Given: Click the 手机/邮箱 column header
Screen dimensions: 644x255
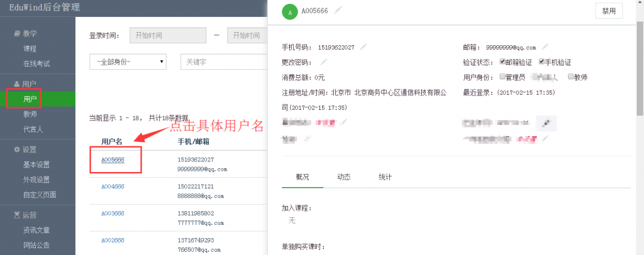Looking at the screenshot, I should pos(194,141).
